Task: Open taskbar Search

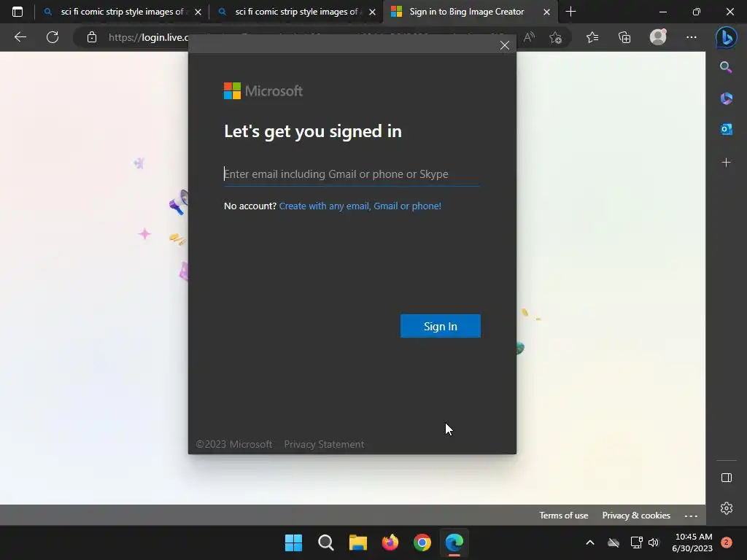Action: [326, 542]
